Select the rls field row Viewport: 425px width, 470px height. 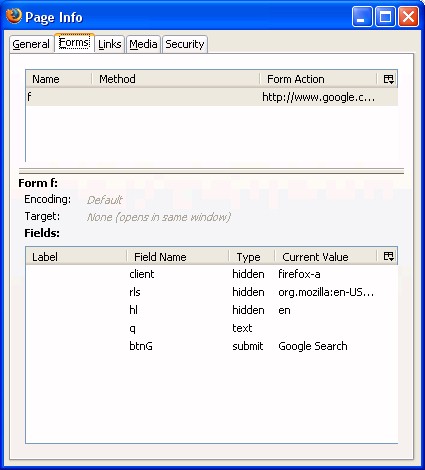click(212, 292)
